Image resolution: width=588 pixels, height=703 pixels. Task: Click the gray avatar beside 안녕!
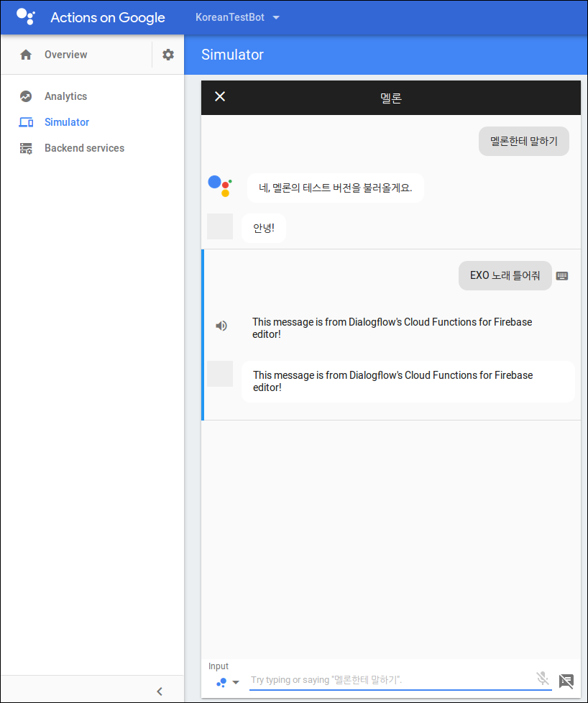220,226
